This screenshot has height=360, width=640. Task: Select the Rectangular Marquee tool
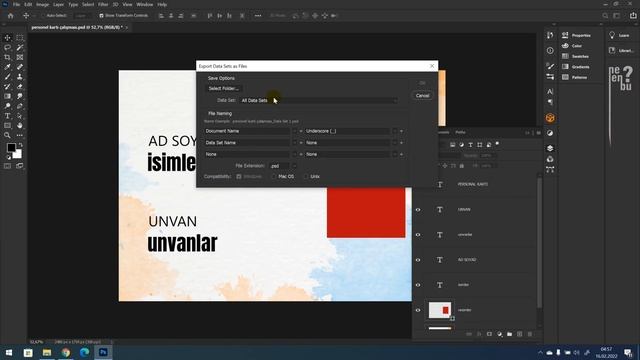20,38
